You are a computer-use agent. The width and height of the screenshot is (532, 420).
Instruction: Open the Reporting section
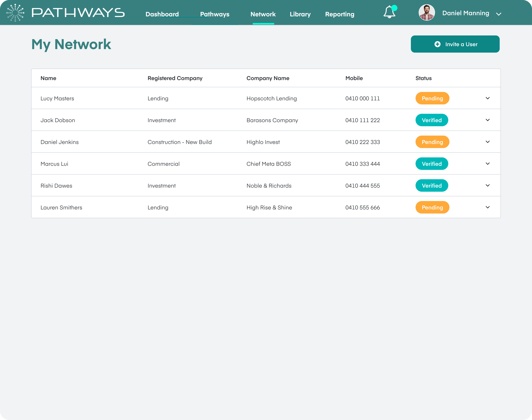click(x=340, y=14)
